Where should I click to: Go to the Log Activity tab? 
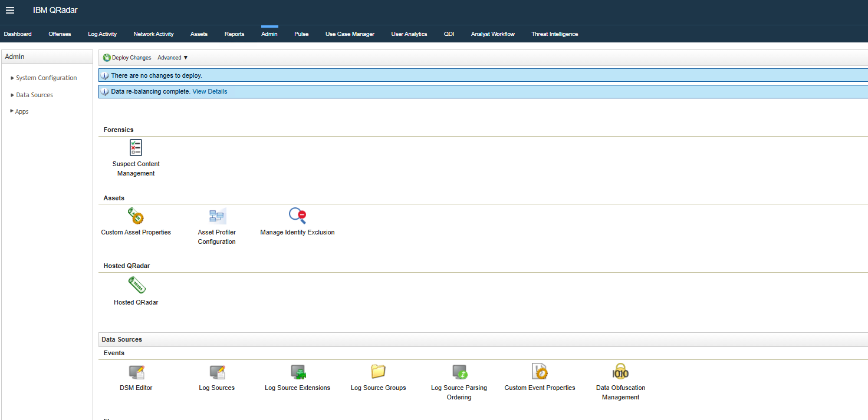[103, 34]
